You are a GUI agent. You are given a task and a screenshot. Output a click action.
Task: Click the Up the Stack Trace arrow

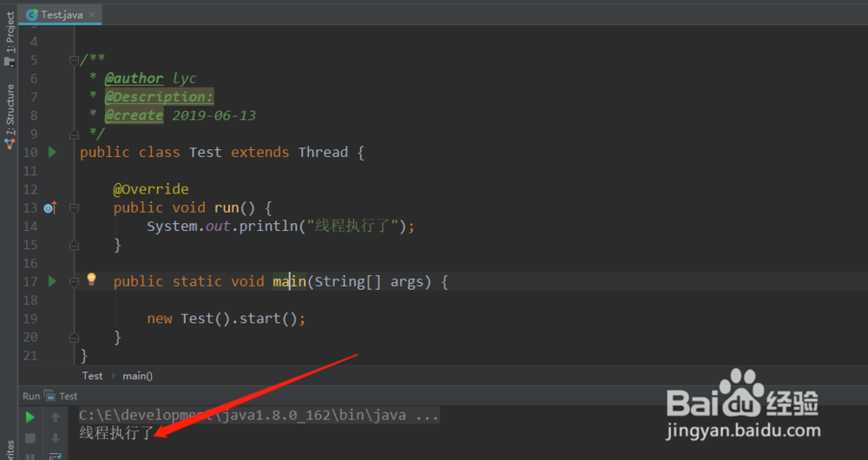pyautogui.click(x=56, y=417)
